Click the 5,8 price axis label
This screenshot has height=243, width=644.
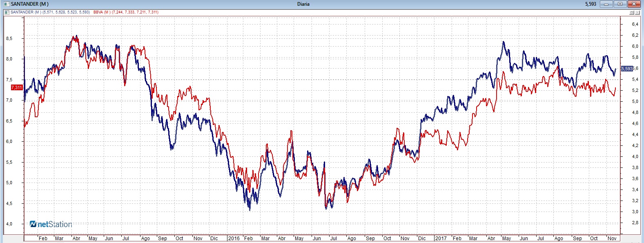[635, 58]
